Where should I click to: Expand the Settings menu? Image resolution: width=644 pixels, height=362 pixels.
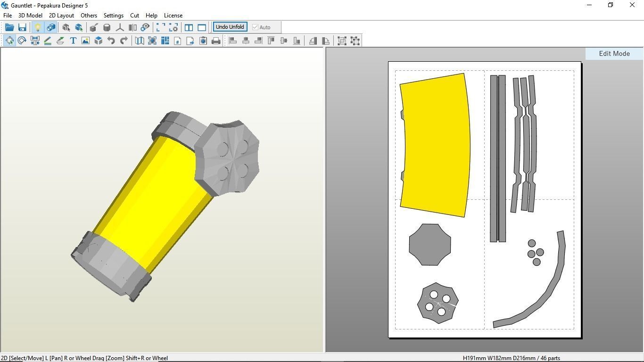click(x=113, y=16)
